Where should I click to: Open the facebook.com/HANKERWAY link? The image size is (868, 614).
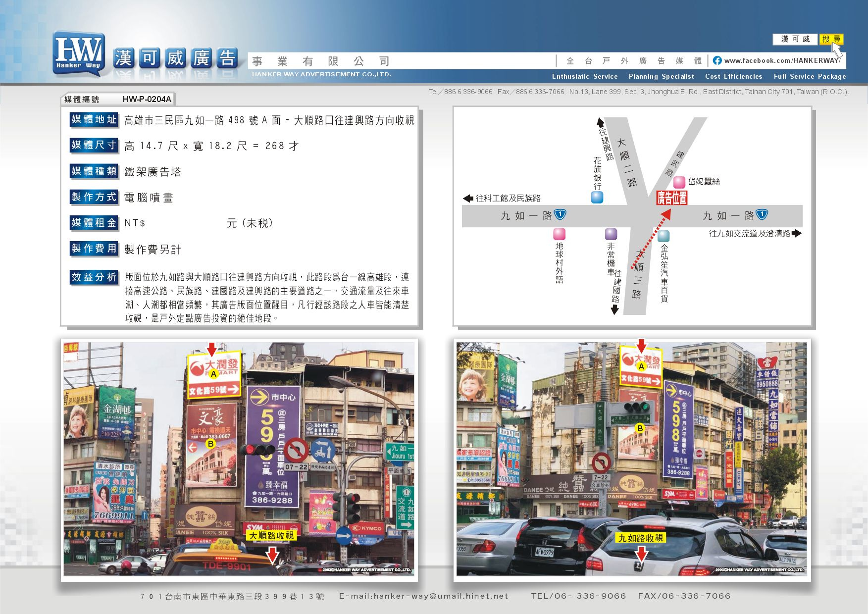782,60
